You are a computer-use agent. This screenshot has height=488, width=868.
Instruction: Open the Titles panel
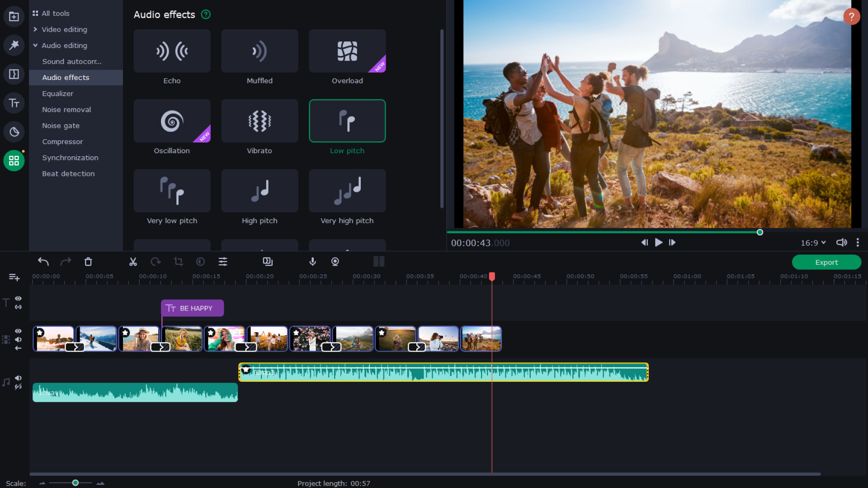[x=14, y=103]
